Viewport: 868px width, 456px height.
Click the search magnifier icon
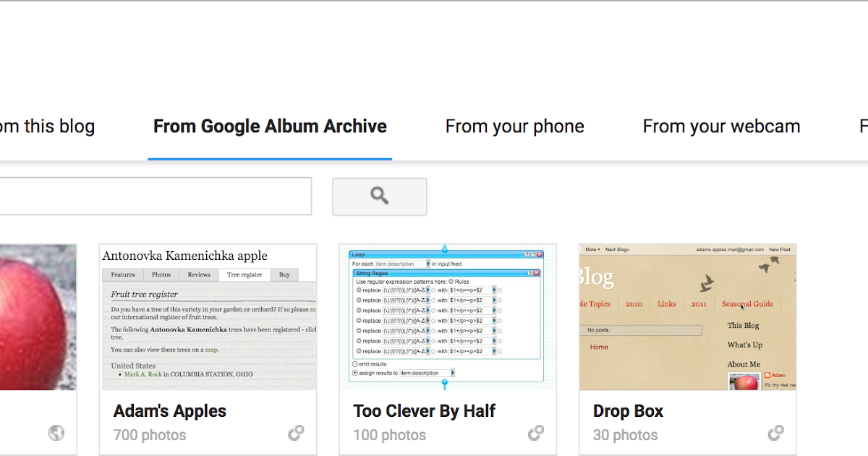[x=379, y=196]
